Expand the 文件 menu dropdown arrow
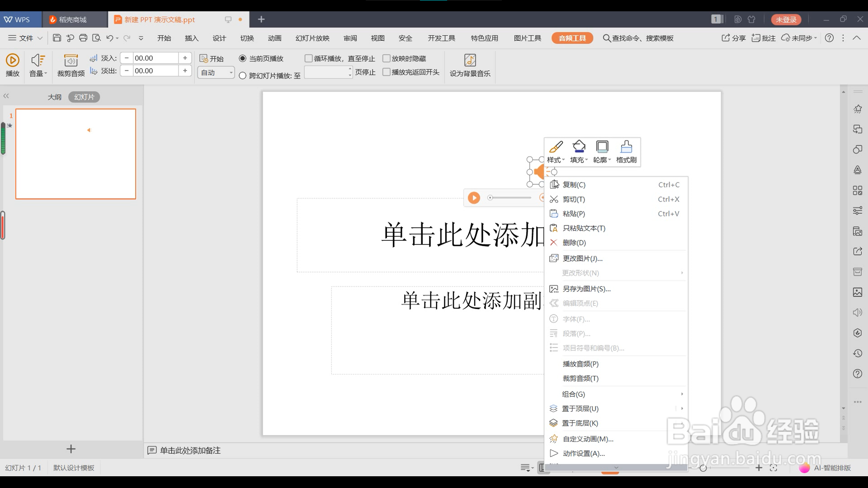This screenshot has width=868, height=488. coord(40,38)
